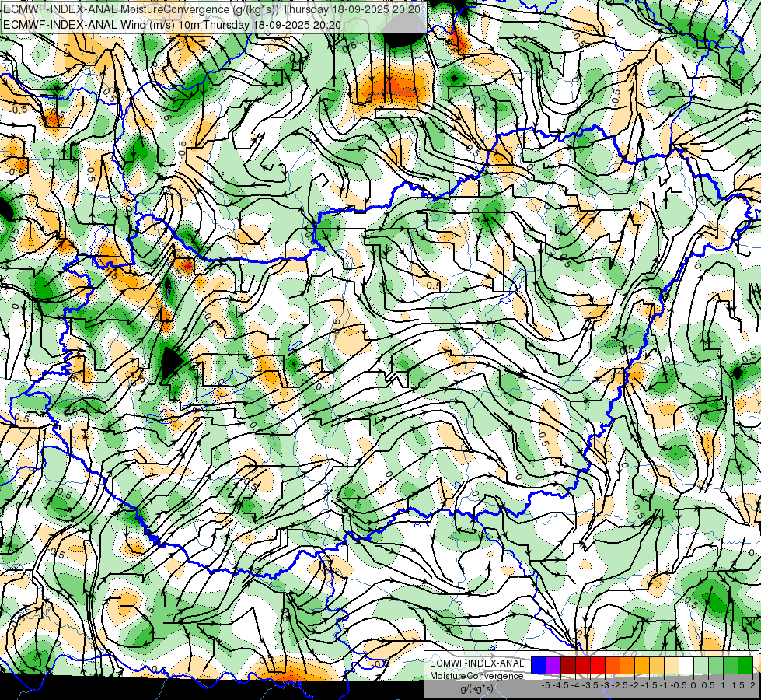This screenshot has height=700, width=761.
Task: Click the -5 tick label on the color scale
Action: [546, 685]
